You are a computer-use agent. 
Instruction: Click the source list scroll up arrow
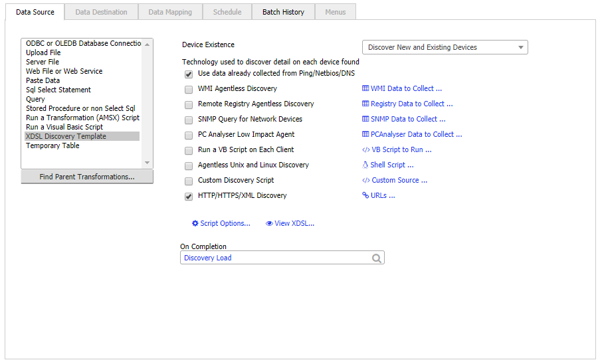147,45
